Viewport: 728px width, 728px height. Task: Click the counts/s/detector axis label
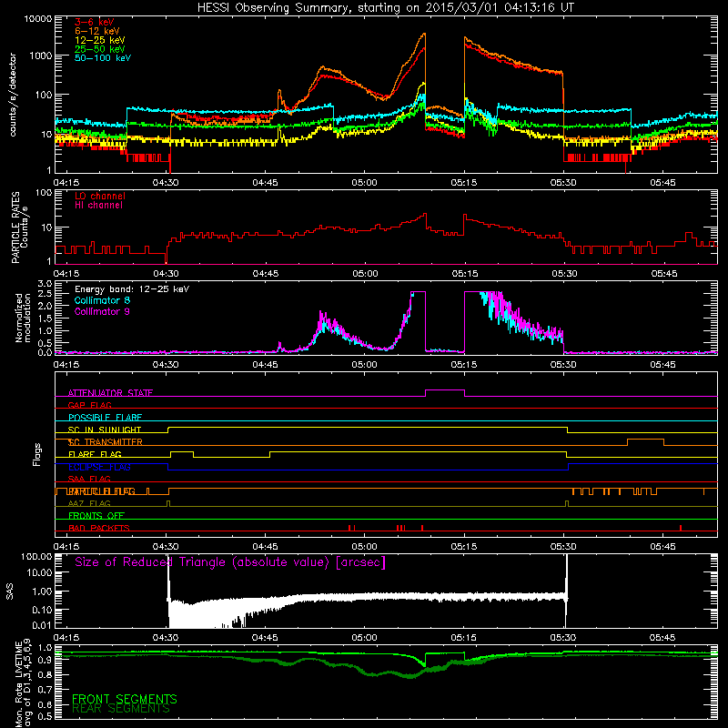pyautogui.click(x=13, y=95)
